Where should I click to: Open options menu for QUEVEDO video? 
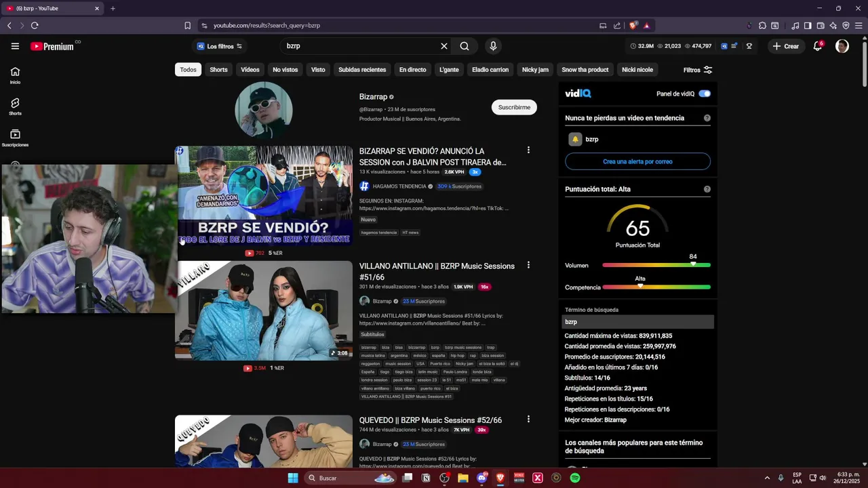coord(528,420)
